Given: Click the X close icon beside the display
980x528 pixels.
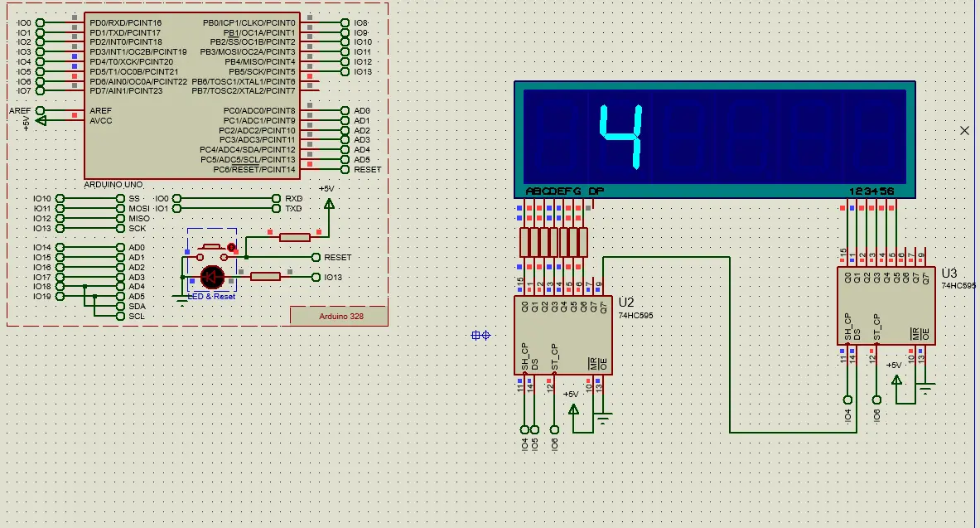Looking at the screenshot, I should (x=964, y=130).
